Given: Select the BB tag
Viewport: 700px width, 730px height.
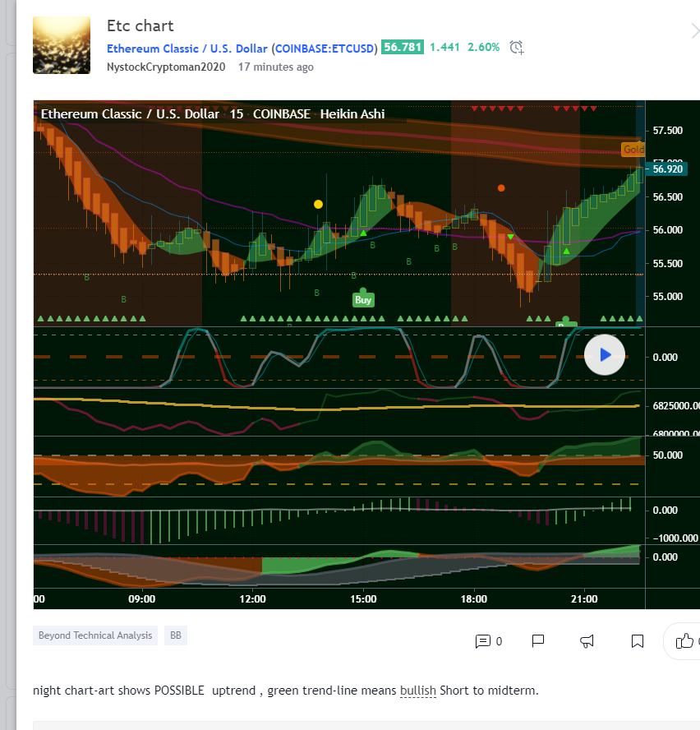Looking at the screenshot, I should (175, 635).
